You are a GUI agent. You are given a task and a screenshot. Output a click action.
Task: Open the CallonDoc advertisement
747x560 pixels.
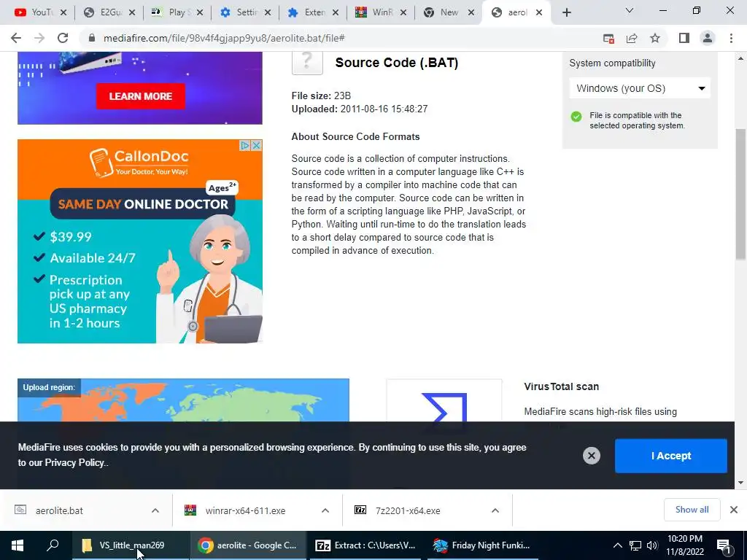click(139, 241)
